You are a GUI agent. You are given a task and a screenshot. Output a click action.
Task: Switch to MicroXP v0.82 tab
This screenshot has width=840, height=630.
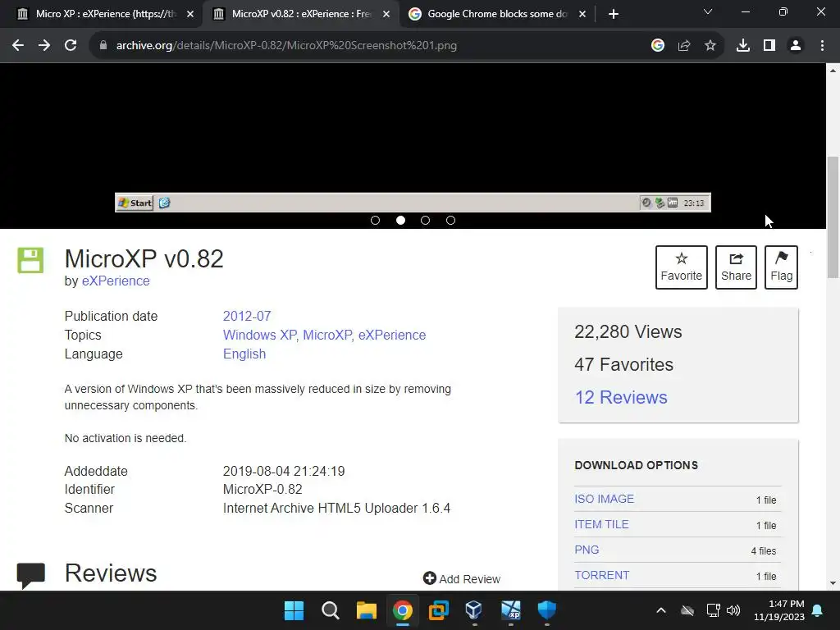pyautogui.click(x=300, y=14)
